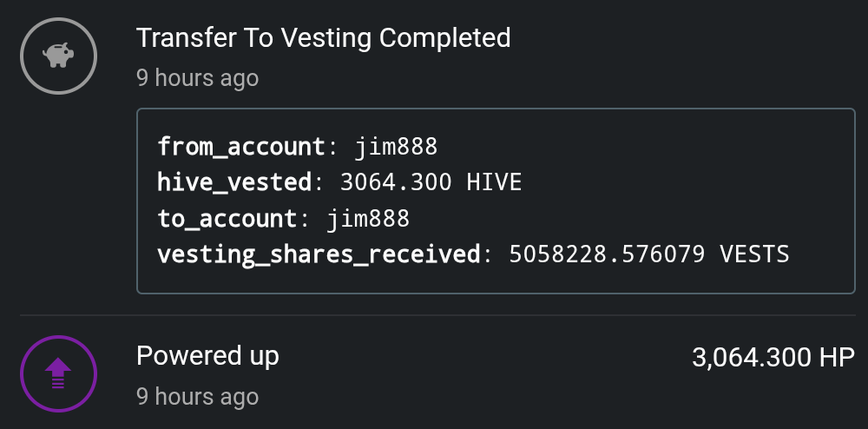The width and height of the screenshot is (868, 429).
Task: Select the hive_vested field label
Action: (x=233, y=182)
